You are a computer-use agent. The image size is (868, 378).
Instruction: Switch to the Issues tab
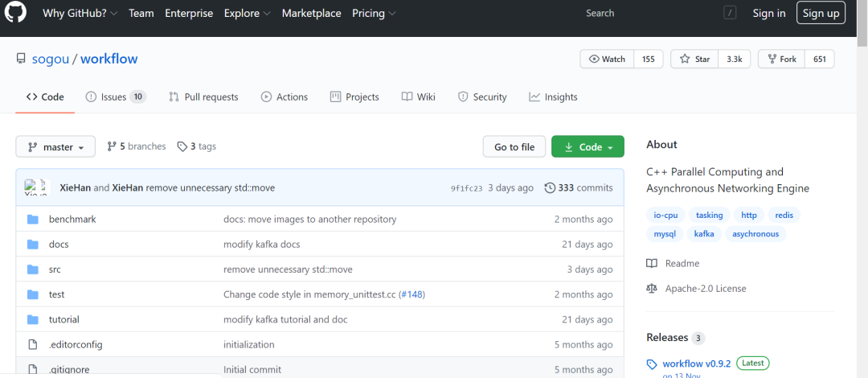pos(115,97)
